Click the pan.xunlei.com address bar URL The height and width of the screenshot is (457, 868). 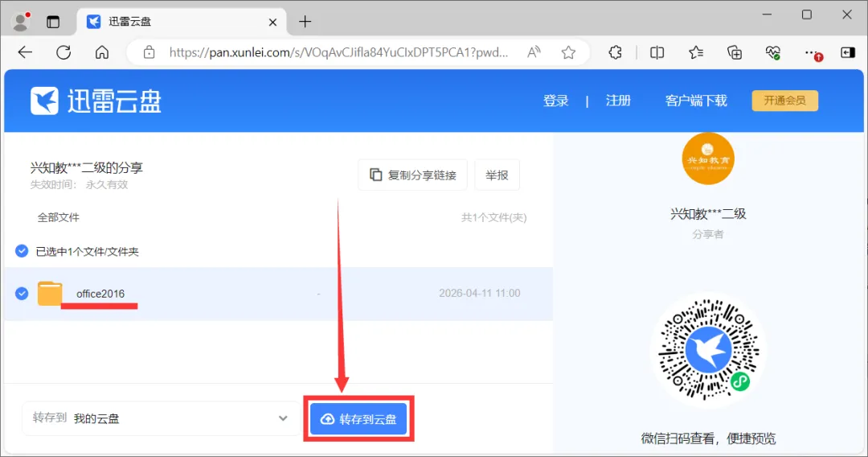pyautogui.click(x=338, y=52)
